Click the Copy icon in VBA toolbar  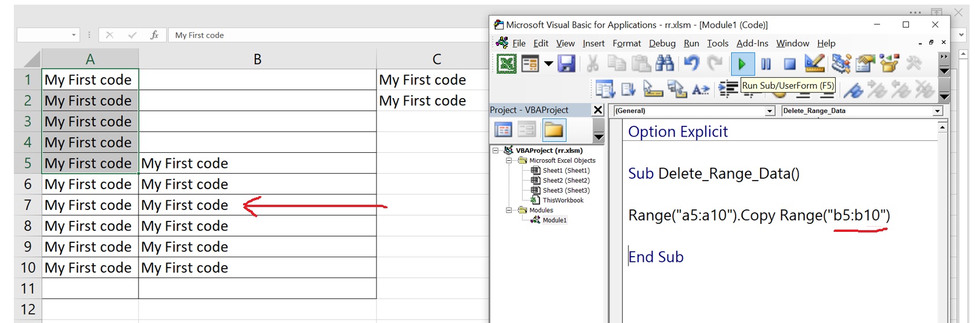(617, 63)
